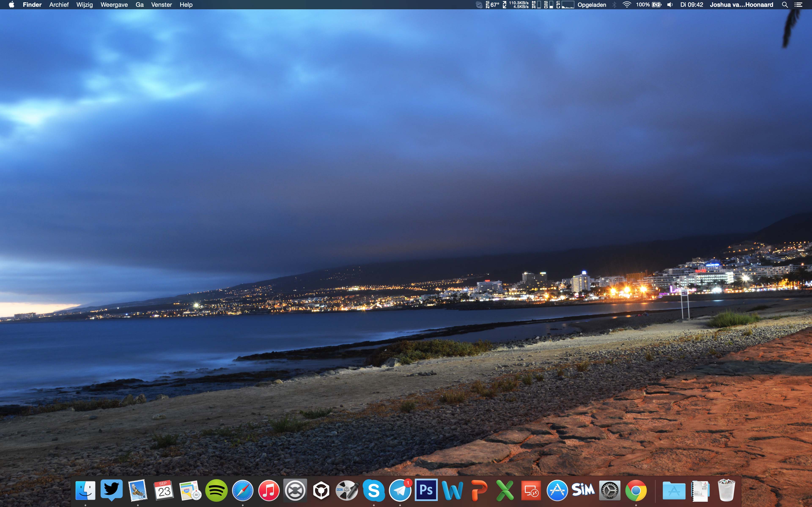Open Google Chrome from the dock
The image size is (812, 507).
coord(635,491)
